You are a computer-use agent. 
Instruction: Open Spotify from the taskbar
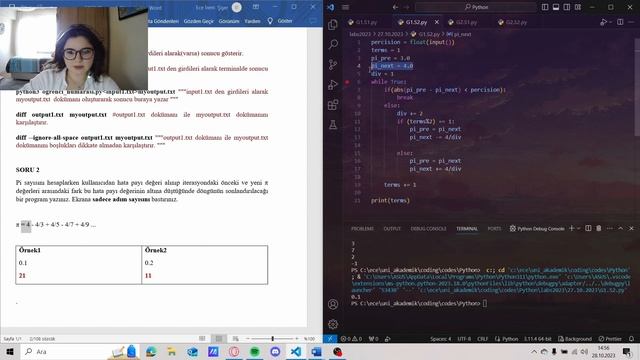pos(254,351)
